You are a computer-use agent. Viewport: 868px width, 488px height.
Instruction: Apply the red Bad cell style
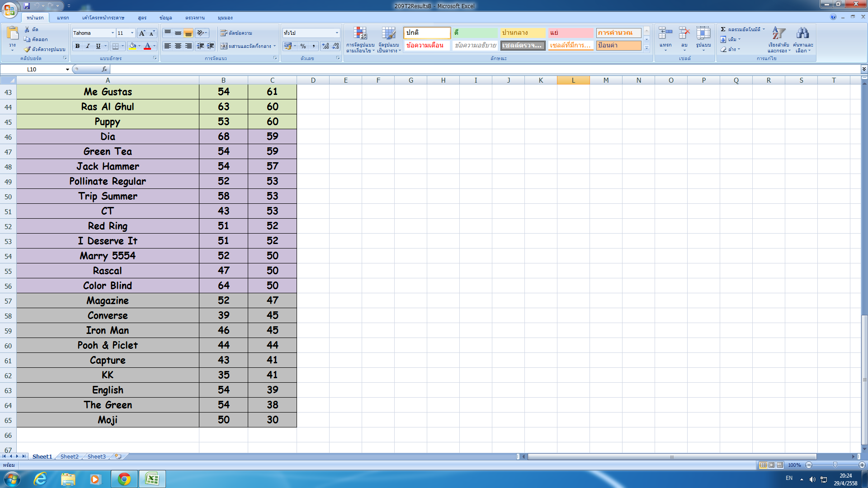[x=570, y=33]
